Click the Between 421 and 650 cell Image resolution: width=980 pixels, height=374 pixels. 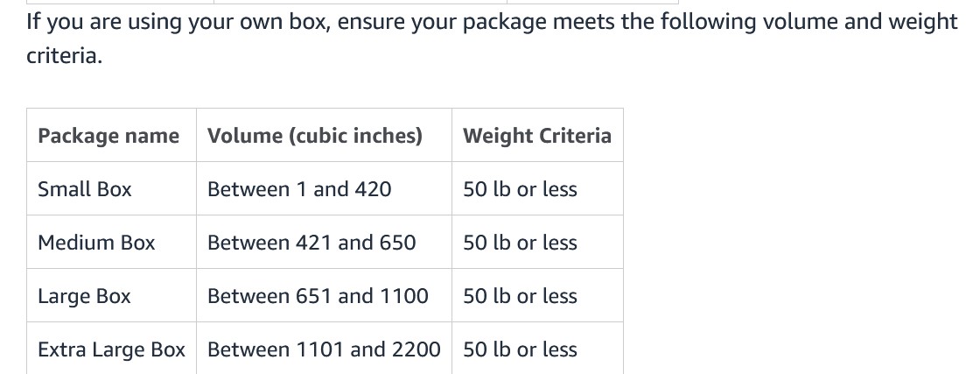pyautogui.click(x=324, y=242)
